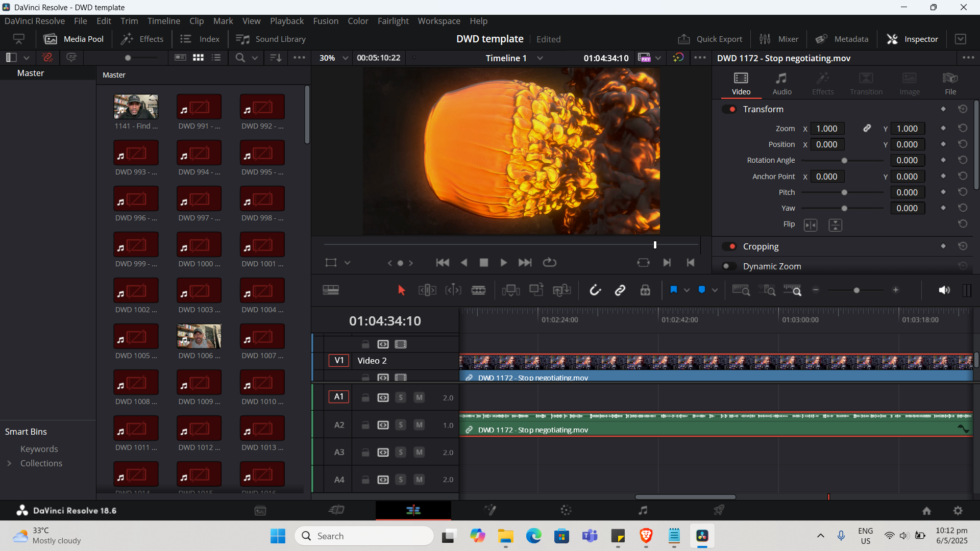Viewport: 980px width, 551px height.
Task: Click Custom Zoom icon
Action: [x=793, y=290]
